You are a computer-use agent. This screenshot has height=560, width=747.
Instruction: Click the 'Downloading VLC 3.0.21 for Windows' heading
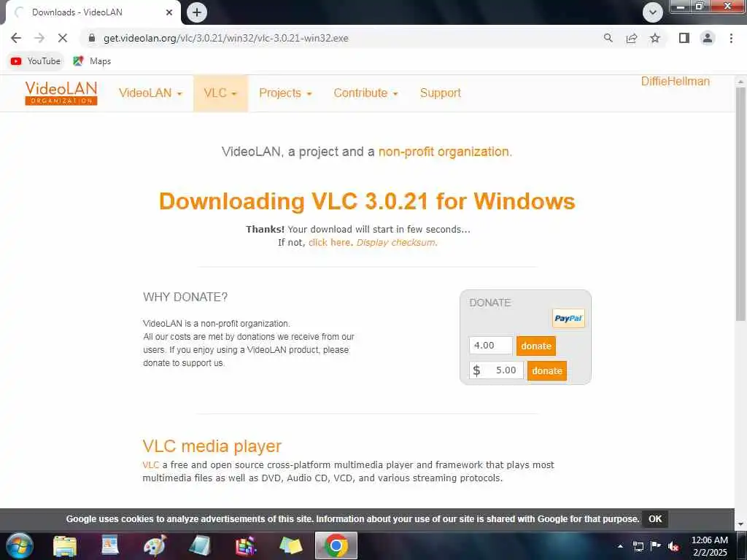pyautogui.click(x=367, y=201)
